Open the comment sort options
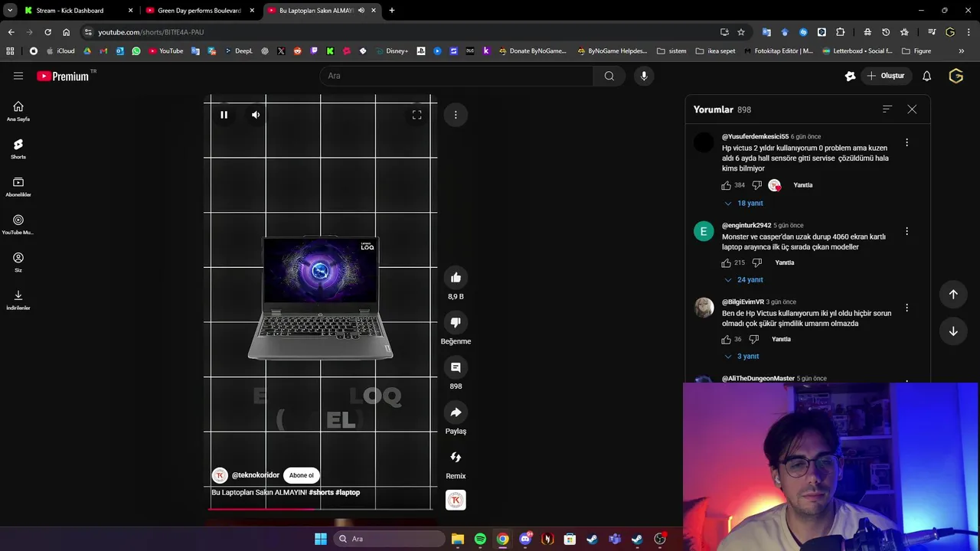 click(887, 109)
